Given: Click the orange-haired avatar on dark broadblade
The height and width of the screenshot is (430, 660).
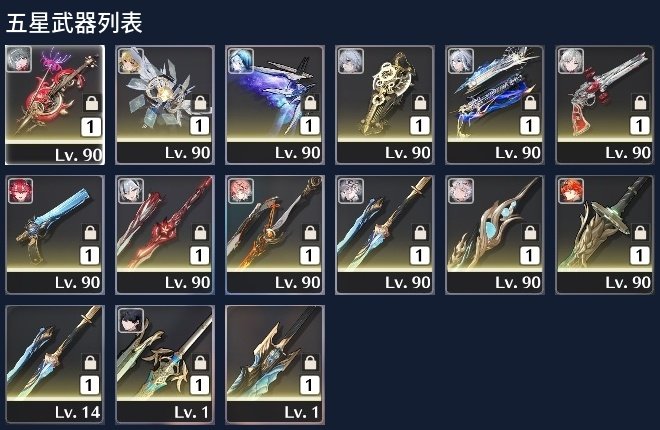Looking at the screenshot, I should [570, 191].
